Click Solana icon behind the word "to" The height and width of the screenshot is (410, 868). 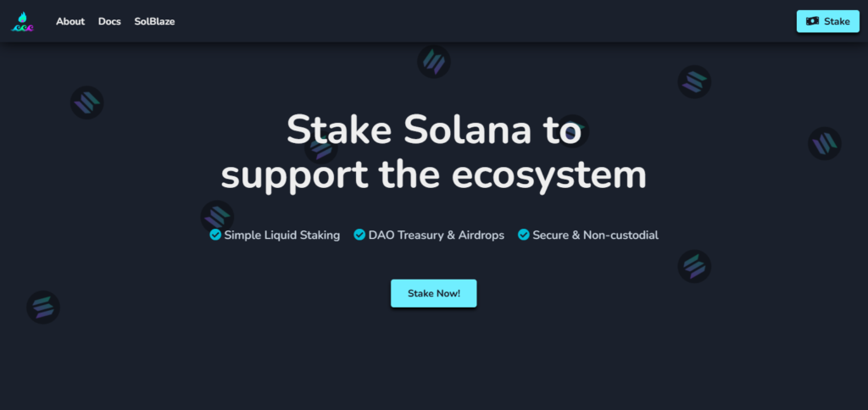point(572,131)
